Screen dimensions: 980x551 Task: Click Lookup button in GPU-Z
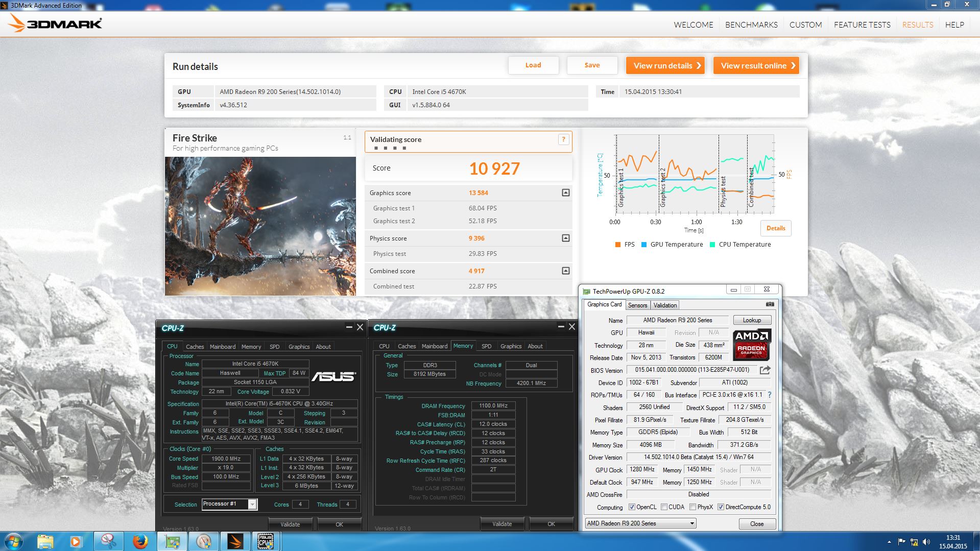pyautogui.click(x=752, y=320)
